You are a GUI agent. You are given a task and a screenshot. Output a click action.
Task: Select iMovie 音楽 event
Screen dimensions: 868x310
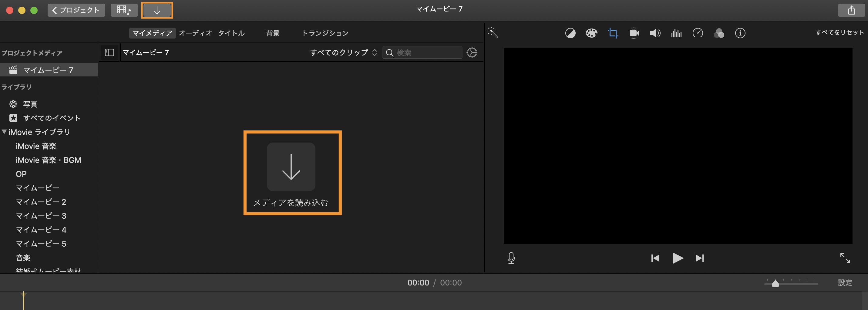point(36,146)
